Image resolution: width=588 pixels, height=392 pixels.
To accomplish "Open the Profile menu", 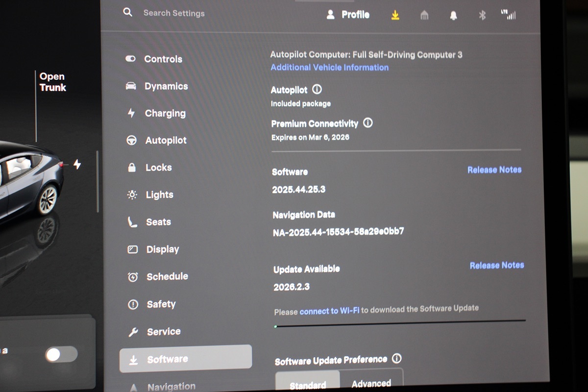I will point(348,15).
